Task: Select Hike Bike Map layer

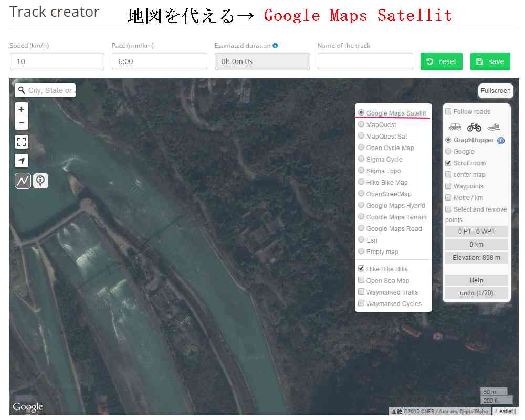Action: 361,182
